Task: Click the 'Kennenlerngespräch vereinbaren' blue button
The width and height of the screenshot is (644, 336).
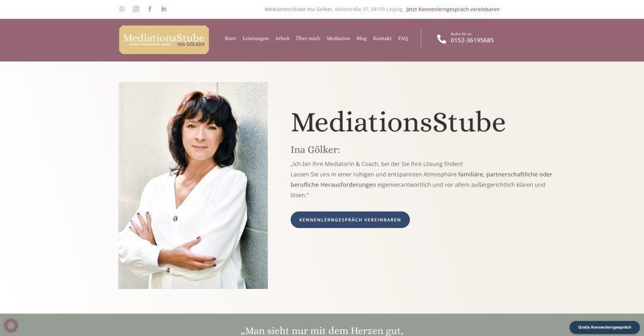Action: point(350,220)
